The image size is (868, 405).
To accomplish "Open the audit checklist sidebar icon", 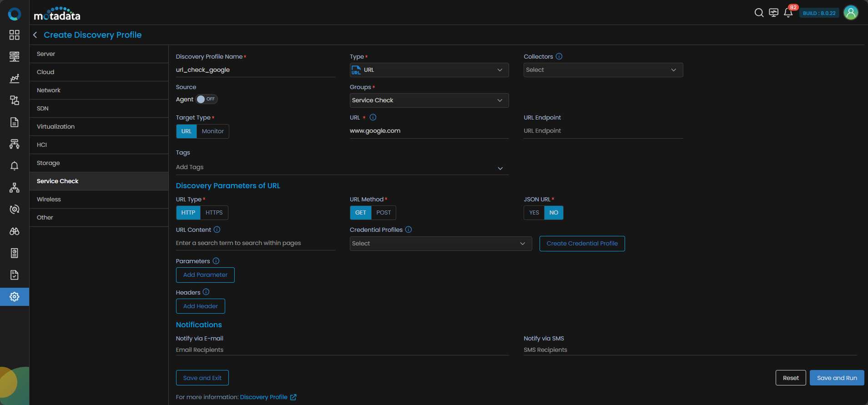I will pos(15,275).
